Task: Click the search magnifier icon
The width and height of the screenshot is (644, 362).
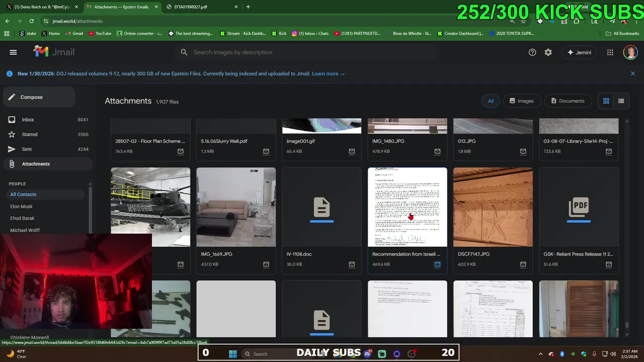Action: point(184,52)
